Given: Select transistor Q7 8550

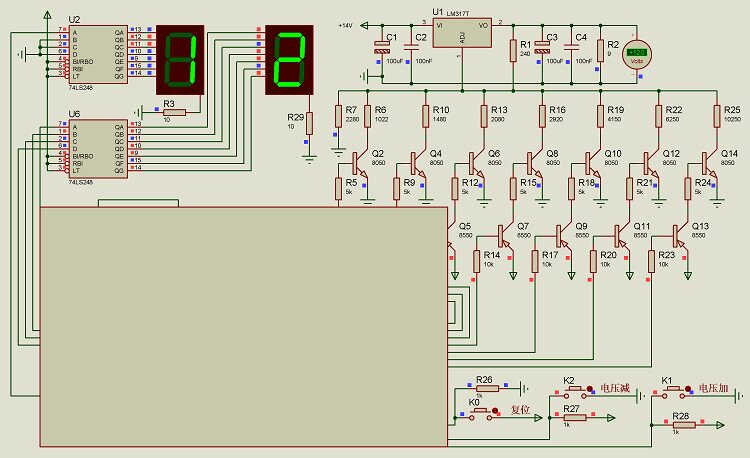Looking at the screenshot, I should pyautogui.click(x=505, y=236).
